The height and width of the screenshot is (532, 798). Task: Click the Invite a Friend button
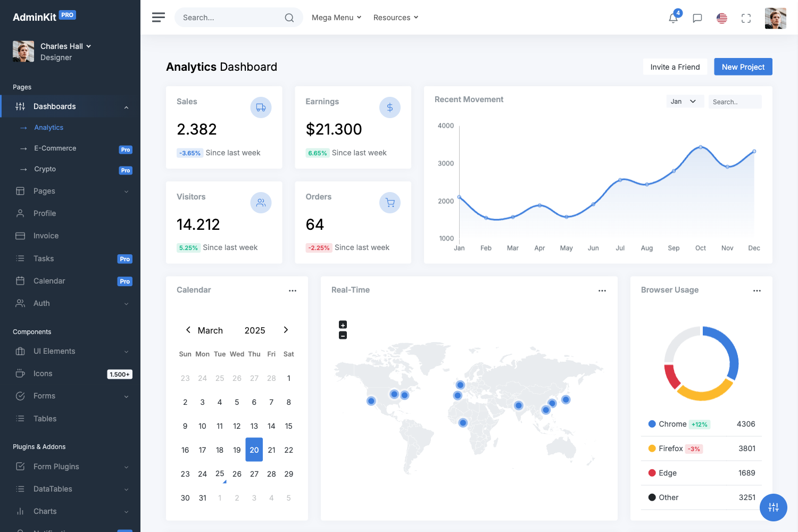[x=675, y=66]
